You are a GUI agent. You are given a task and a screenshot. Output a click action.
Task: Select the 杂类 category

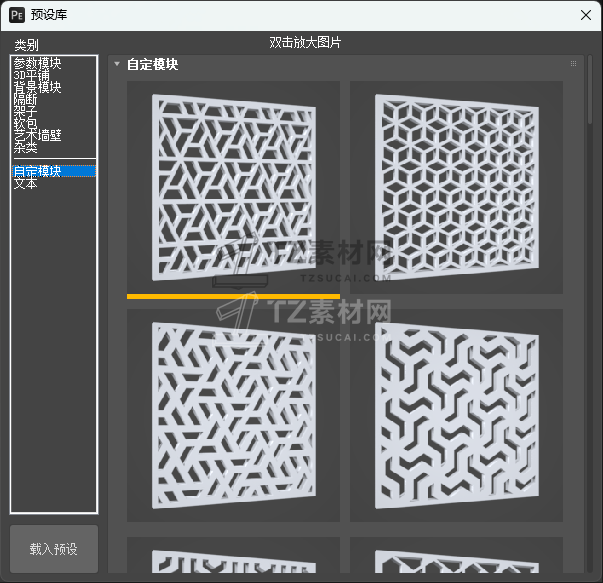point(25,147)
